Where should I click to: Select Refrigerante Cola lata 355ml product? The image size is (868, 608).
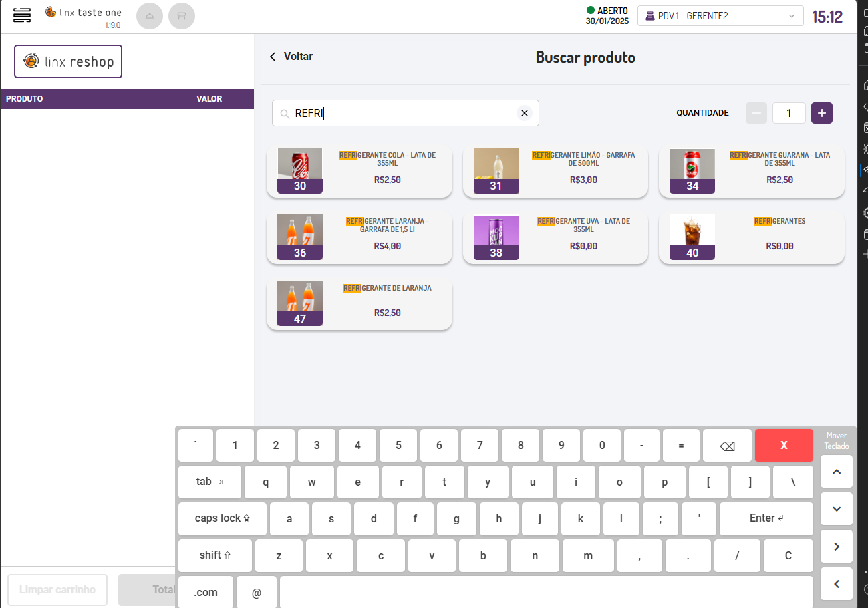pyautogui.click(x=359, y=172)
